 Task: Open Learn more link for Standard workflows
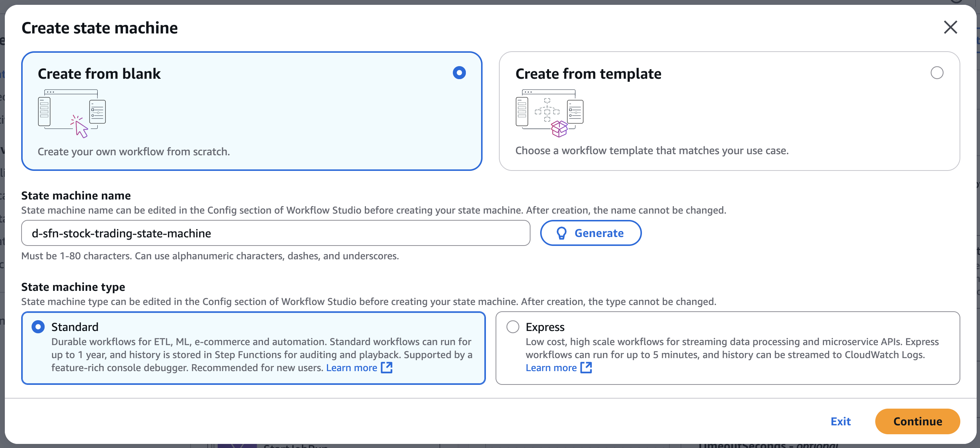351,368
